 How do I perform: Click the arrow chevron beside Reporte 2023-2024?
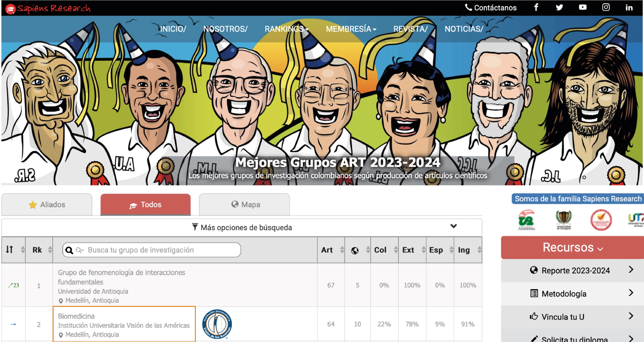631,269
